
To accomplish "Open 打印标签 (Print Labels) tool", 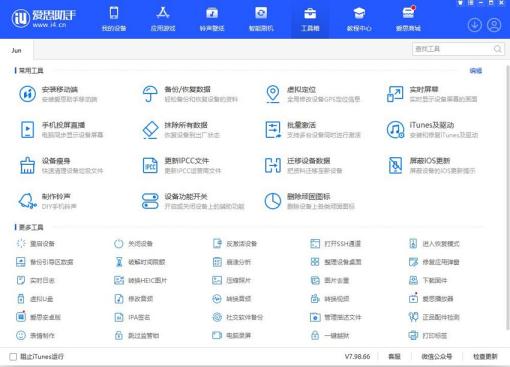I will tap(428, 335).
